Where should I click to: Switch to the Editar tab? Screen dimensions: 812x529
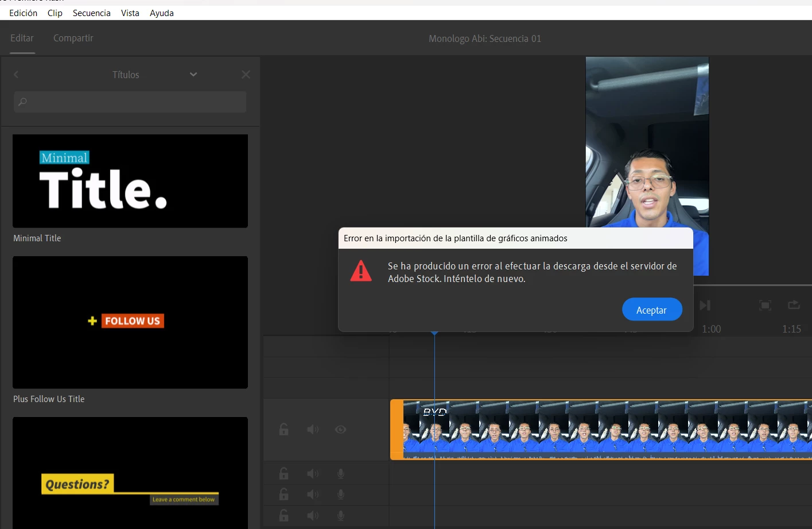click(22, 38)
